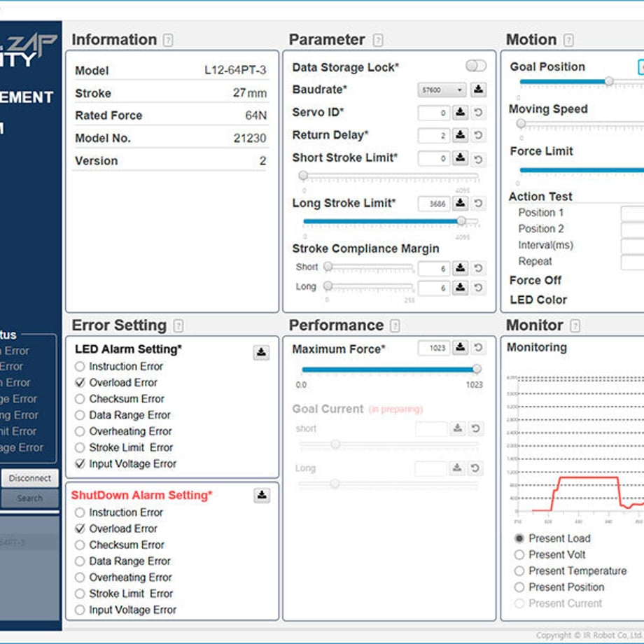Uncheck Input Voltage Error under LED Alarm Setting
The height and width of the screenshot is (644, 644).
point(80,464)
